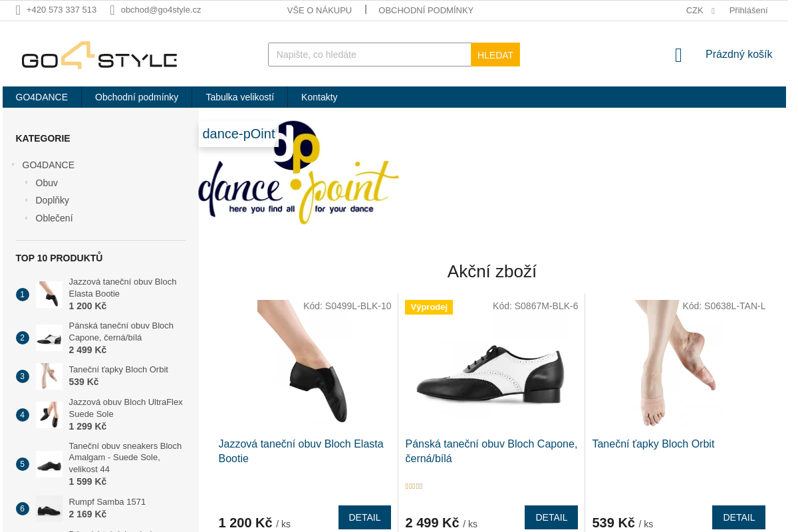Open Jazzová obuv Bloch UltraFlex Suede Sole
Image resolution: width=798 pixels, height=532 pixels.
coord(126,408)
